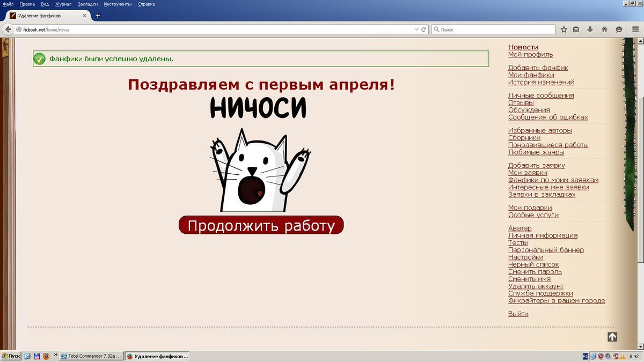Open the Правка menu
This screenshot has width=644, height=362.
tap(27, 4)
